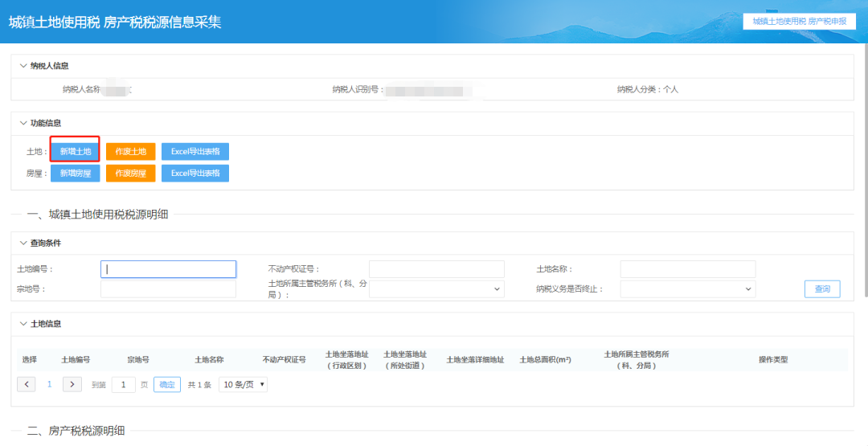
Task: Click the 土地坐落详细地址 column header
Action: pyautogui.click(x=476, y=360)
